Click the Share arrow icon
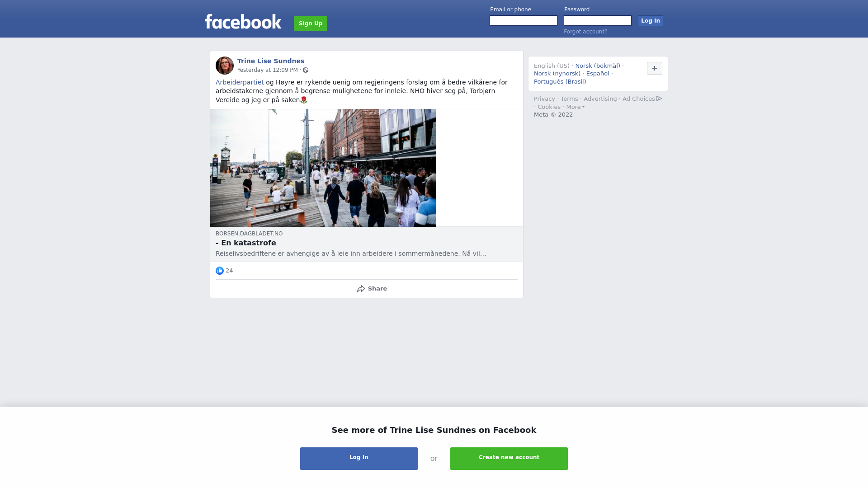This screenshot has height=488, width=868. point(361,289)
